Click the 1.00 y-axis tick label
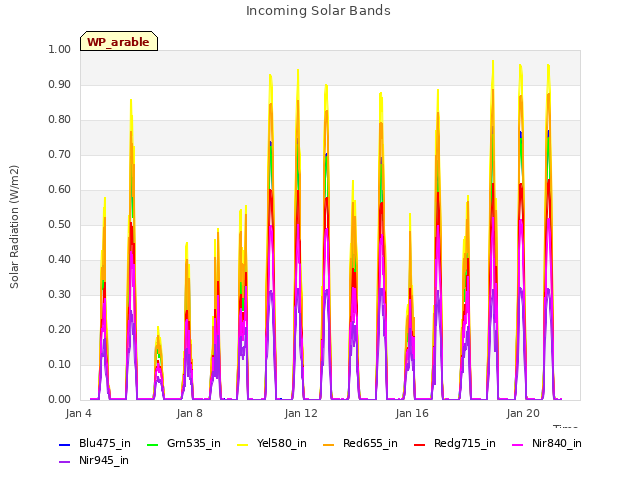Image resolution: width=640 pixels, height=480 pixels. pyautogui.click(x=60, y=49)
